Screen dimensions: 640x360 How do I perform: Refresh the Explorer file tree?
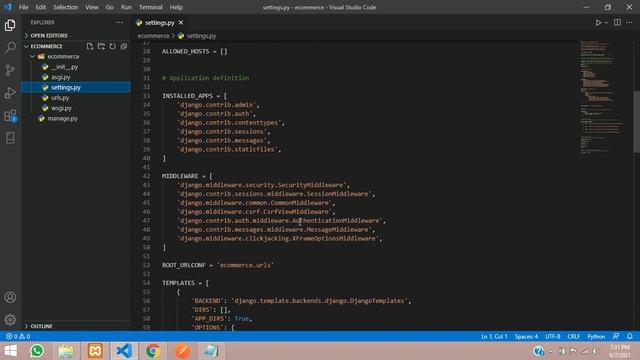[x=113, y=46]
